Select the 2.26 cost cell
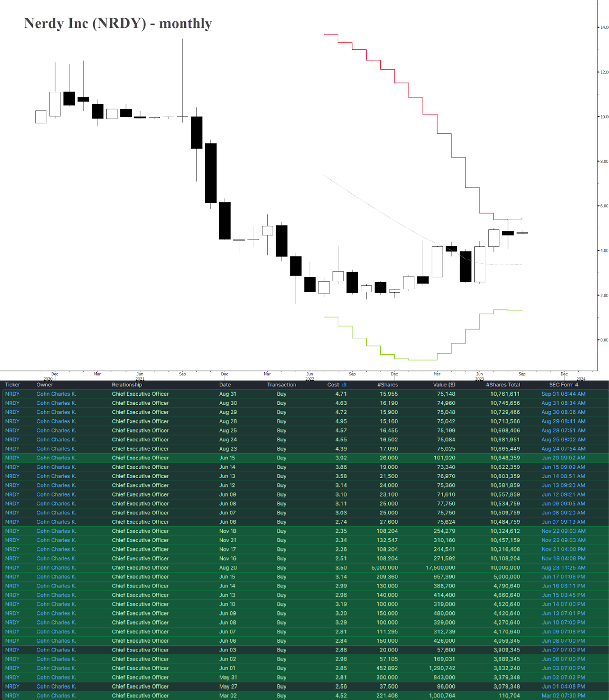609x700 pixels. tap(341, 549)
